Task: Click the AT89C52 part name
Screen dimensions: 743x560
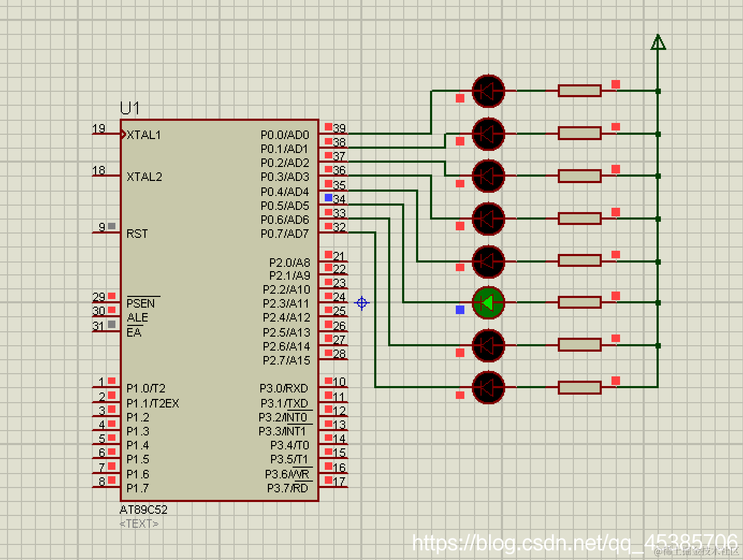Action: tap(143, 510)
